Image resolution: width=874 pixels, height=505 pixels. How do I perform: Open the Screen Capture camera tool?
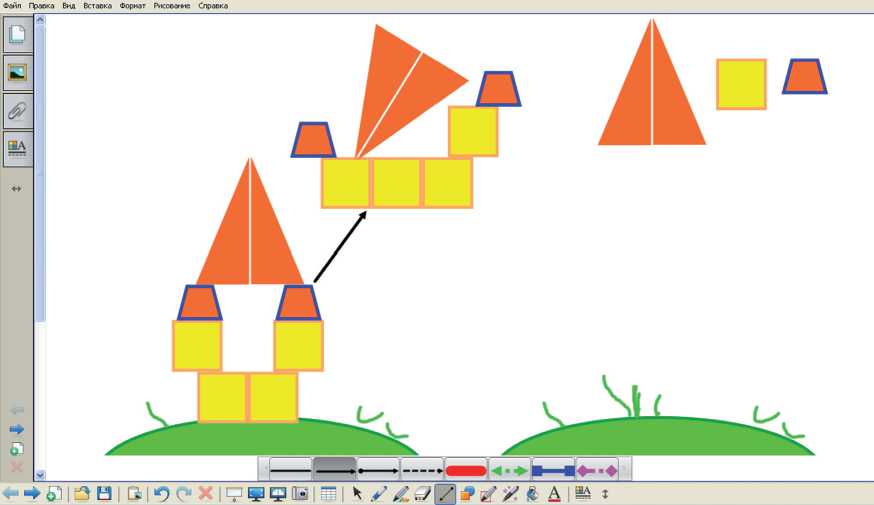tap(300, 494)
